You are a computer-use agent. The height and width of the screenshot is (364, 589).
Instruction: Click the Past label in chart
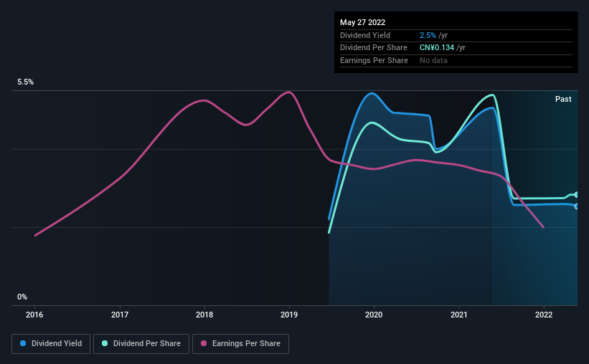tap(563, 99)
